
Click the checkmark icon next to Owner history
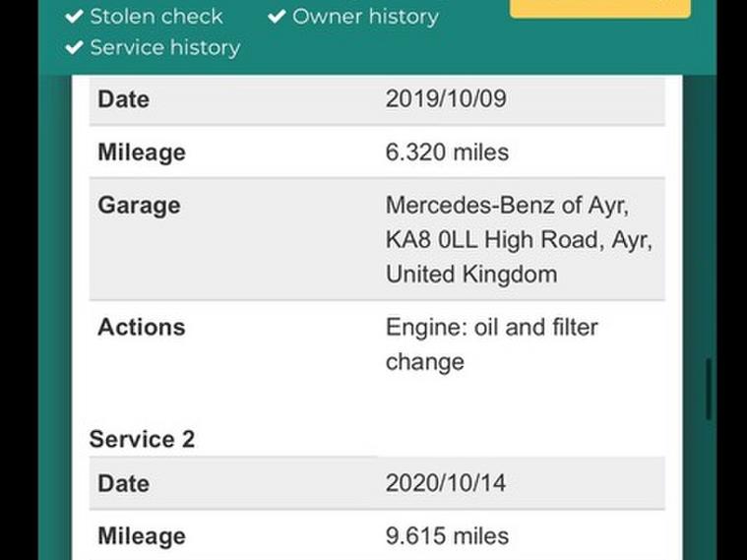(277, 17)
